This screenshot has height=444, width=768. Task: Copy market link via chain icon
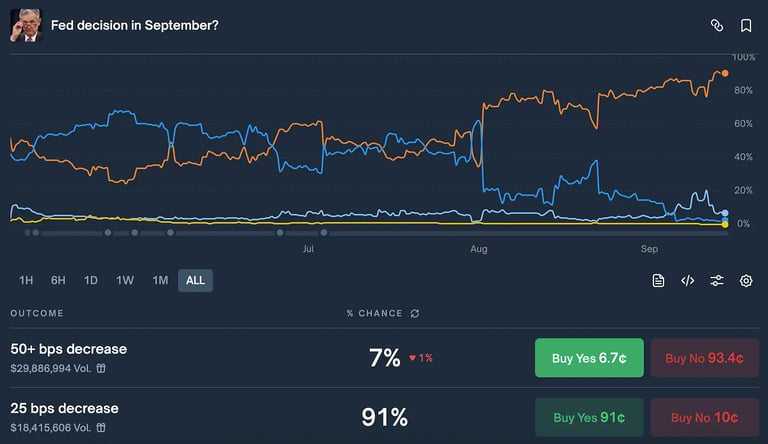[x=717, y=25]
